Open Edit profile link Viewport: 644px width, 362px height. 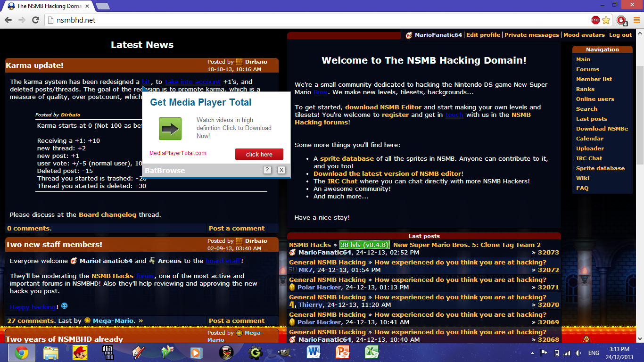[x=483, y=35]
